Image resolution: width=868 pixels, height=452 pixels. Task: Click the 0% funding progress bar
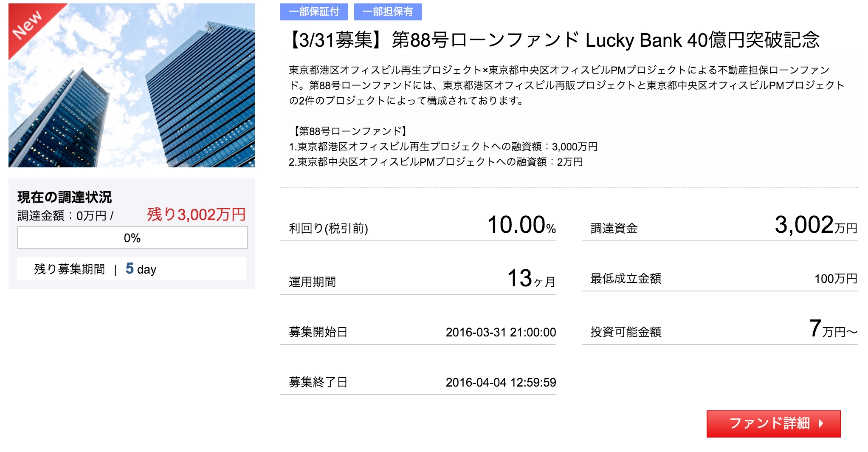(x=132, y=237)
